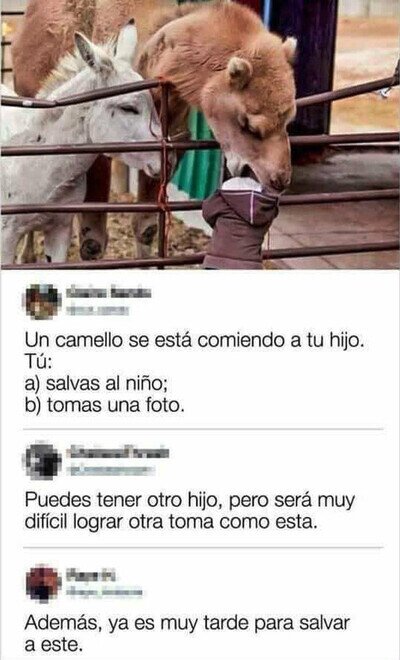Screen dimensions: 400x660
Task: Click the first commenter's pixelated avatar
Action: coord(42,301)
